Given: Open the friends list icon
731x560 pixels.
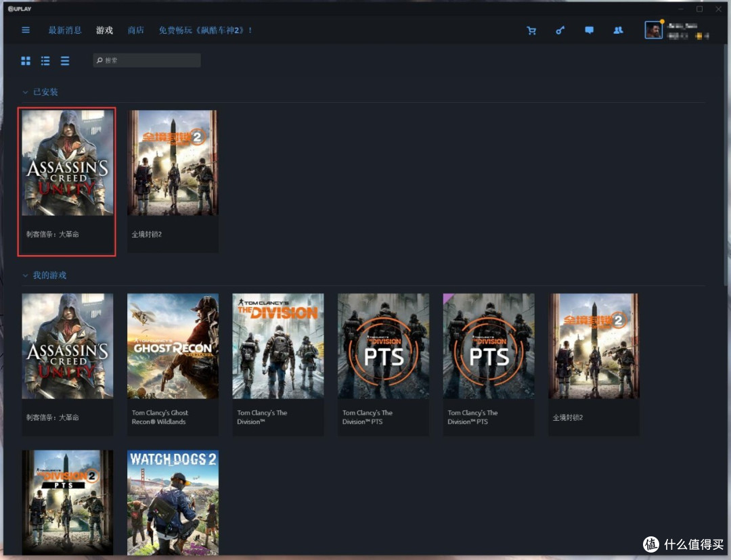Looking at the screenshot, I should 618,30.
